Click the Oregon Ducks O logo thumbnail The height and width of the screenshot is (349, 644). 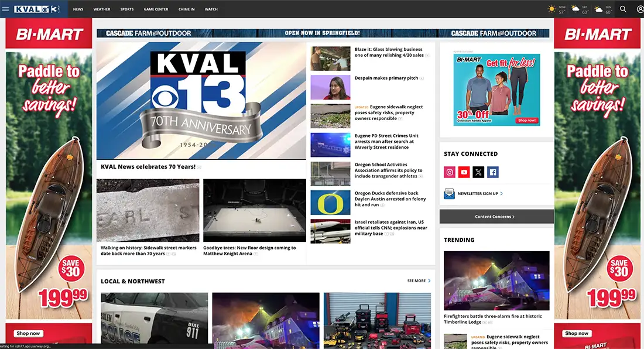pyautogui.click(x=331, y=203)
